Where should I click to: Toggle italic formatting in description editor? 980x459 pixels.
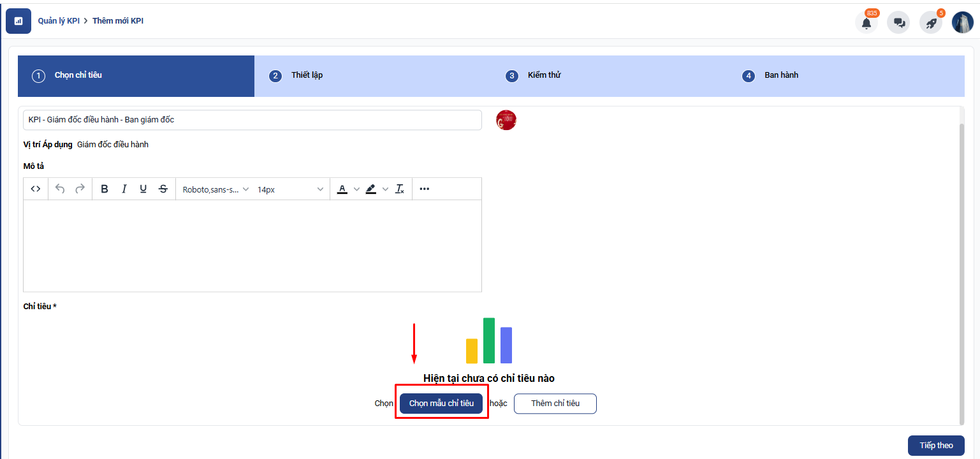pos(124,189)
